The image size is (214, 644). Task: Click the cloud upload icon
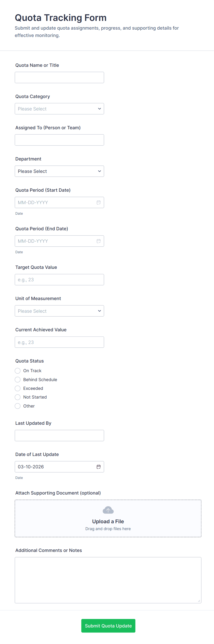point(108,510)
